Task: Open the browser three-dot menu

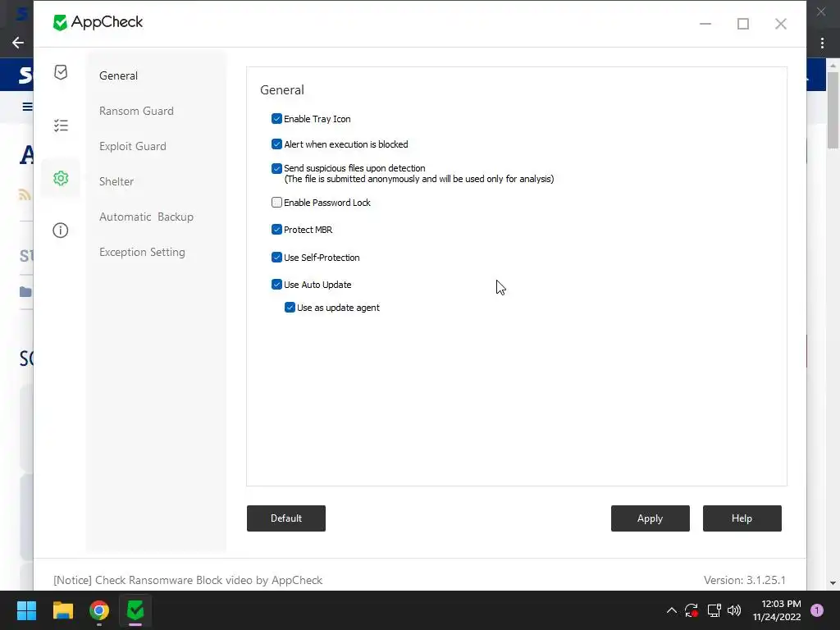Action: pos(822,43)
